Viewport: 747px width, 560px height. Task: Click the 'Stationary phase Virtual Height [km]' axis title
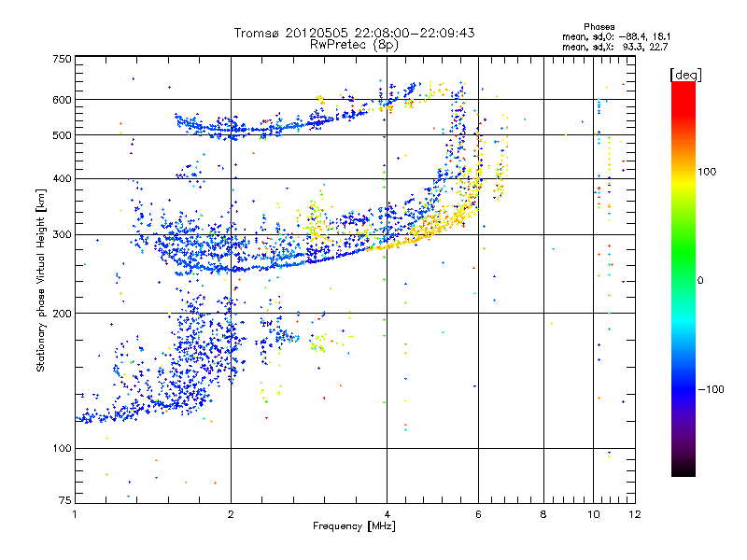click(x=41, y=280)
